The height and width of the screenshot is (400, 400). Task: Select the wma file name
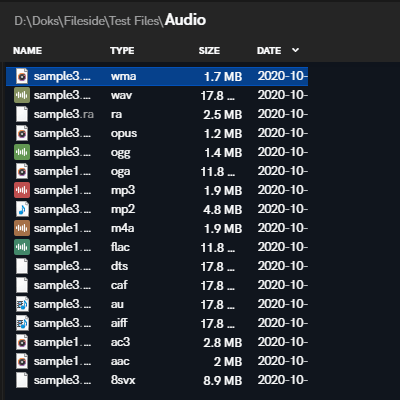pyautogui.click(x=62, y=76)
